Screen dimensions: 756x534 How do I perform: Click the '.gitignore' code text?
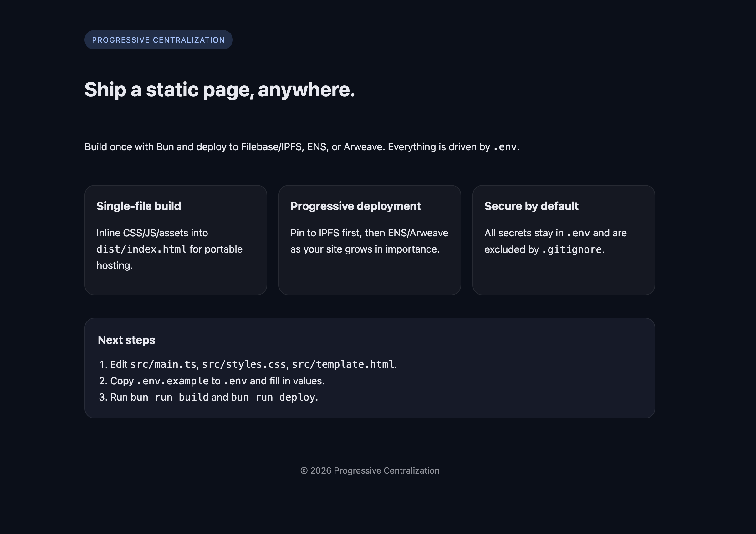[572, 250]
